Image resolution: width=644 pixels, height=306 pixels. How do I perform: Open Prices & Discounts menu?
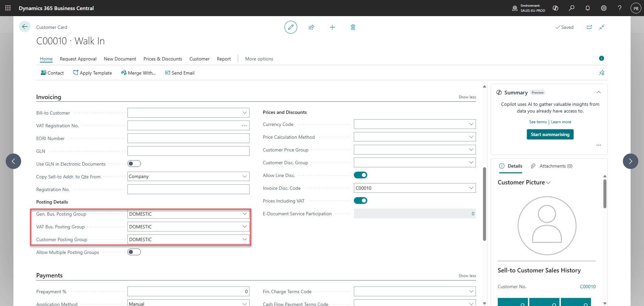coord(163,59)
